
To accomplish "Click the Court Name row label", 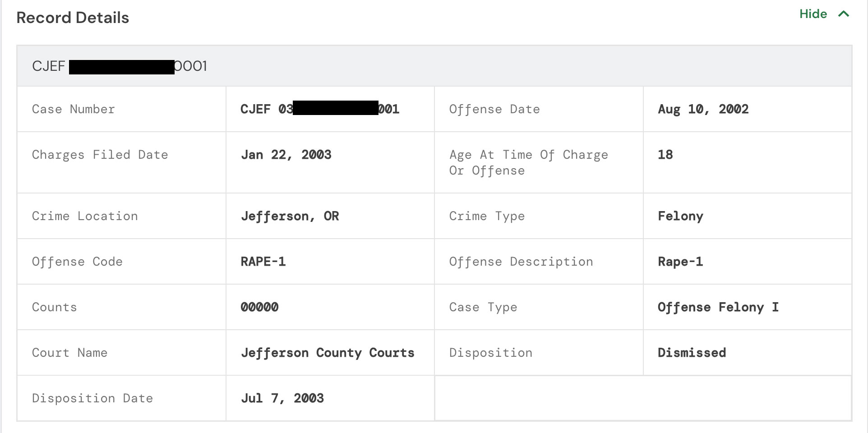I will coord(69,353).
